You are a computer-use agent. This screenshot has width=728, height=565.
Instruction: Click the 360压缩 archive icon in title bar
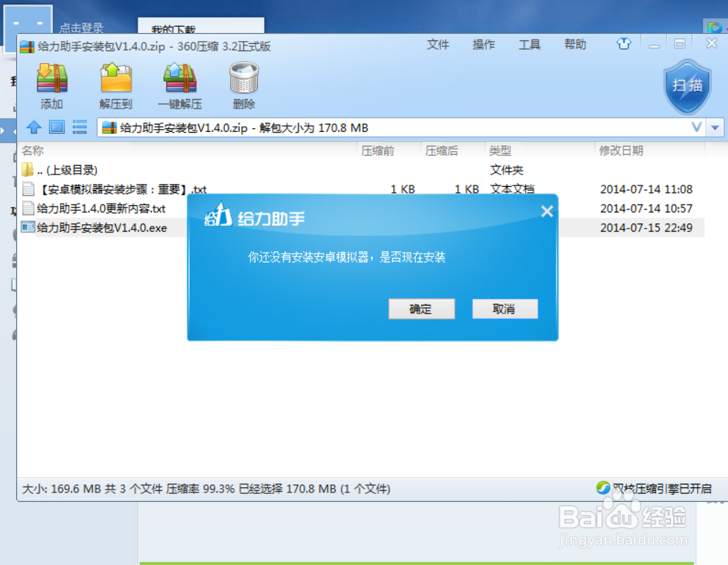pyautogui.click(x=27, y=46)
